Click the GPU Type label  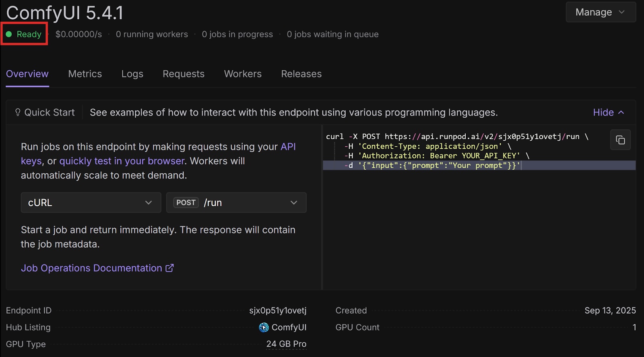(26, 344)
